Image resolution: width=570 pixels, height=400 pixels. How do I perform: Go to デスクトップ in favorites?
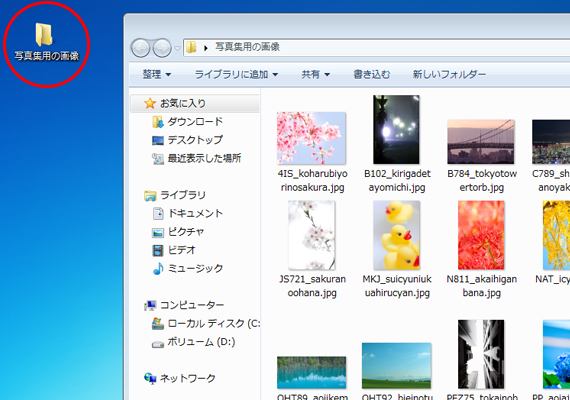pyautogui.click(x=195, y=140)
